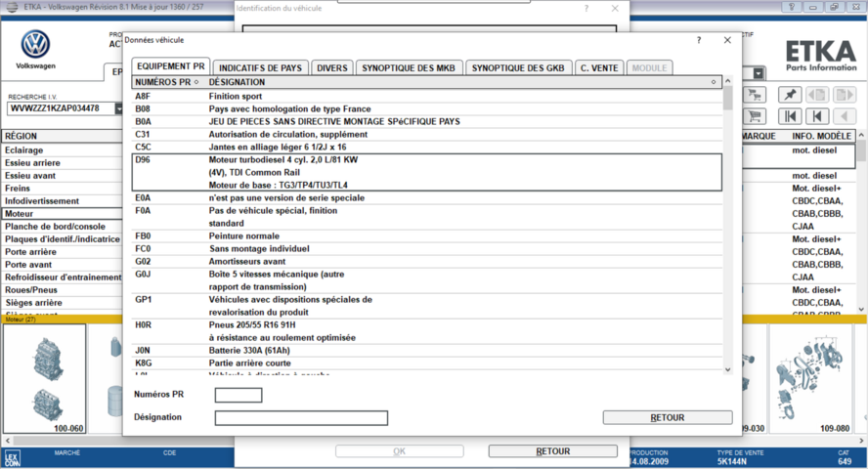This screenshot has height=469, width=868.
Task: Jump to first with double-bar arrow icon
Action: pos(790,116)
